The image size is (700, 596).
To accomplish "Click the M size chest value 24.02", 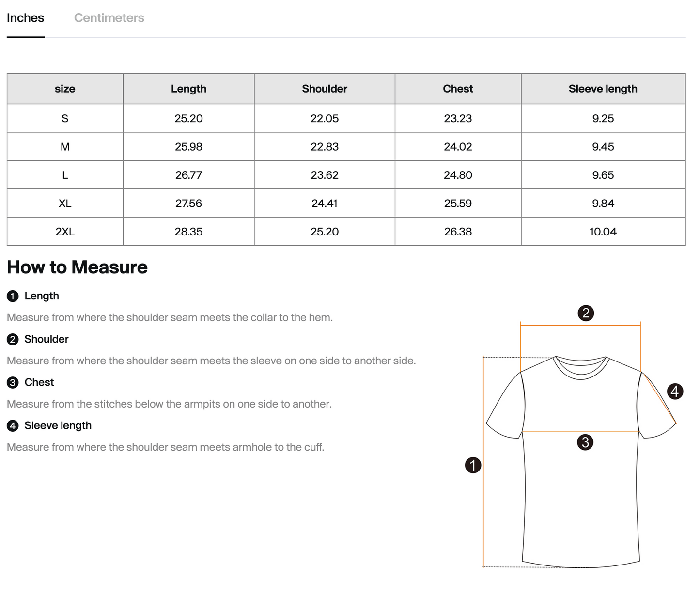I will point(458,147).
